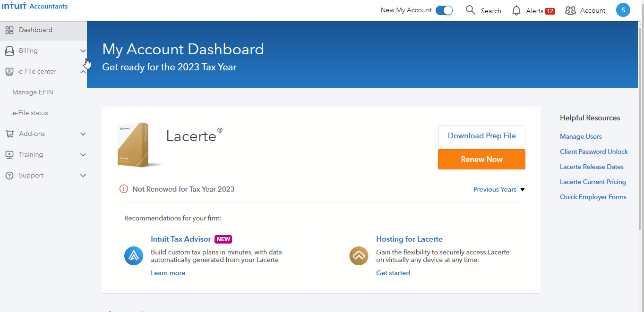Go to e-File status page
Screen dimensions: 644x312
[x=29, y=113]
